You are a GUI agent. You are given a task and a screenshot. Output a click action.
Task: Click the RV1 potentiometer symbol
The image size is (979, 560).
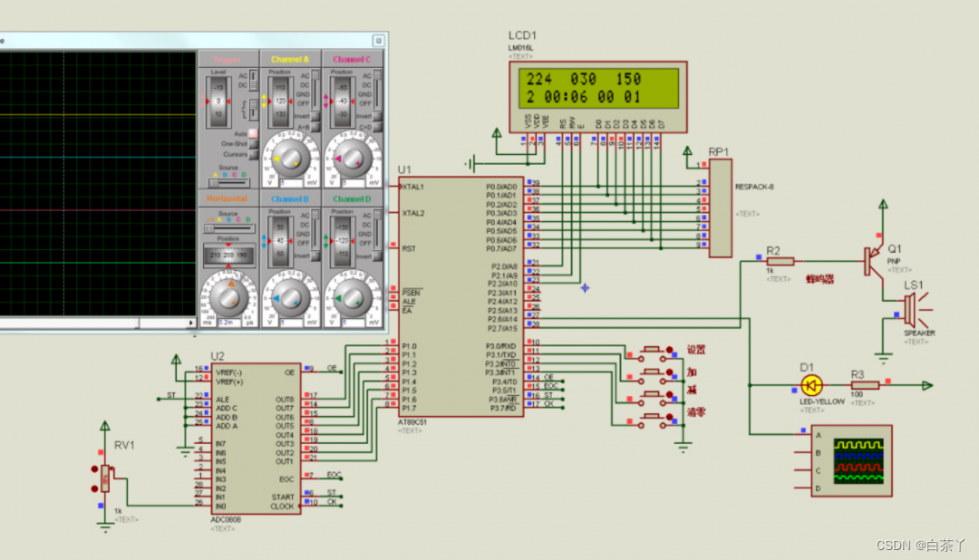click(105, 479)
